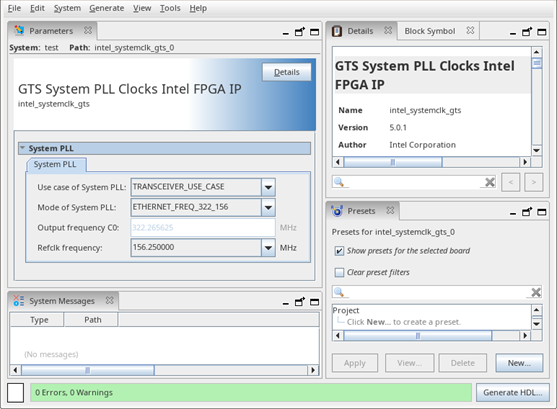This screenshot has height=409, width=557.
Task: Detach the Parameters panel into window
Action: (300, 32)
